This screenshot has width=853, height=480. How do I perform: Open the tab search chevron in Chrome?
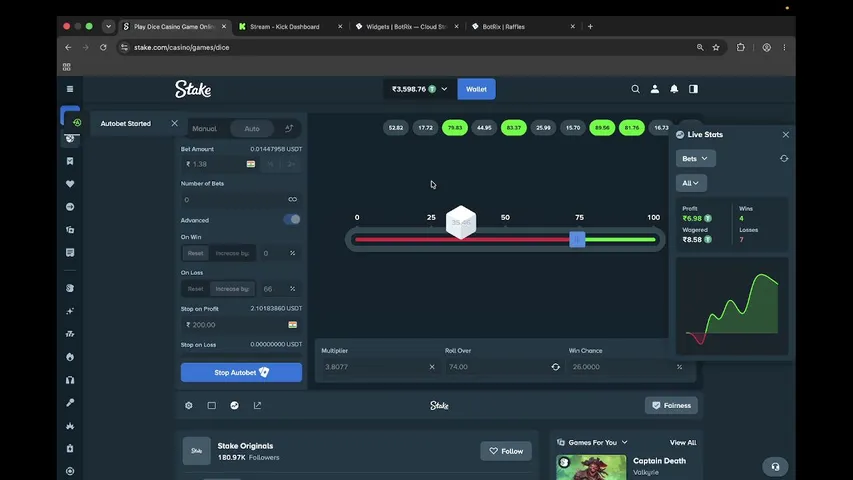point(108,26)
